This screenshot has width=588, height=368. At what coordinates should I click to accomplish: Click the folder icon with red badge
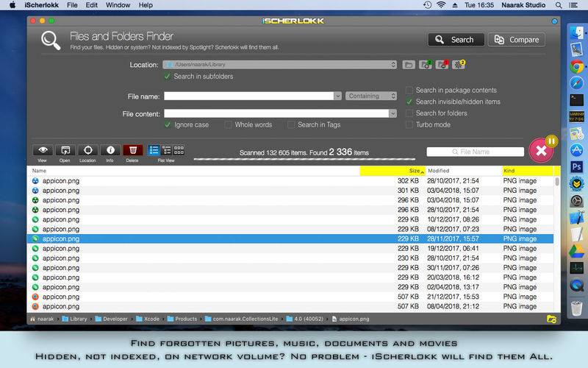tap(442, 65)
